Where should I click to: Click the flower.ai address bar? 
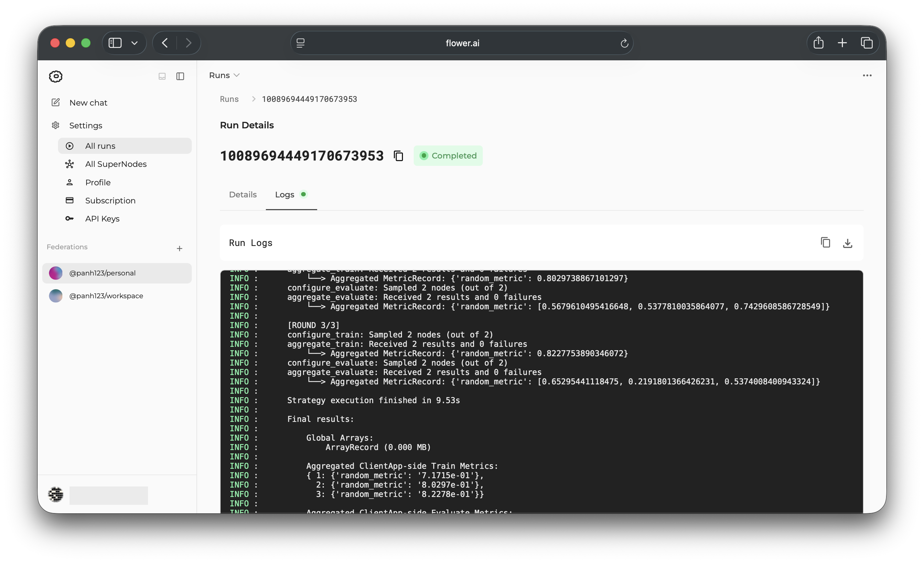click(462, 43)
